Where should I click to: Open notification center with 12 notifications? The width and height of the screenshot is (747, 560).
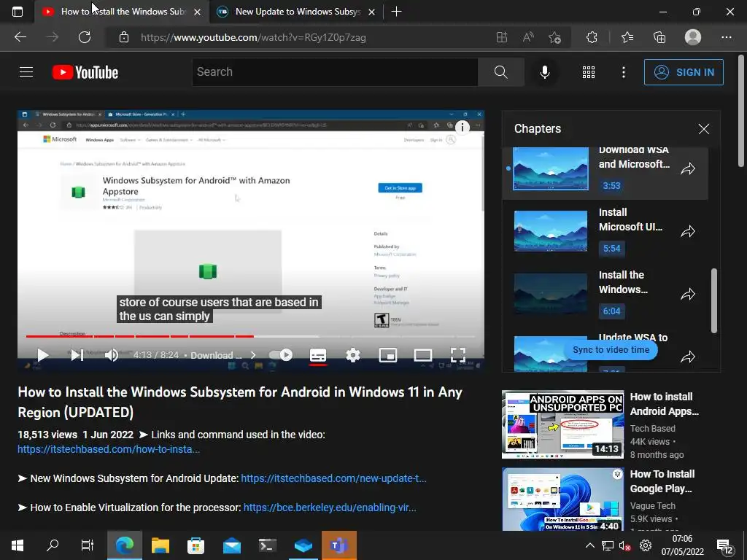[x=725, y=546]
